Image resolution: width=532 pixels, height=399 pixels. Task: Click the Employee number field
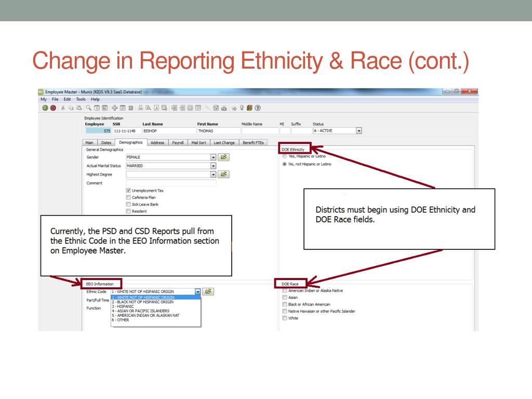[98, 131]
